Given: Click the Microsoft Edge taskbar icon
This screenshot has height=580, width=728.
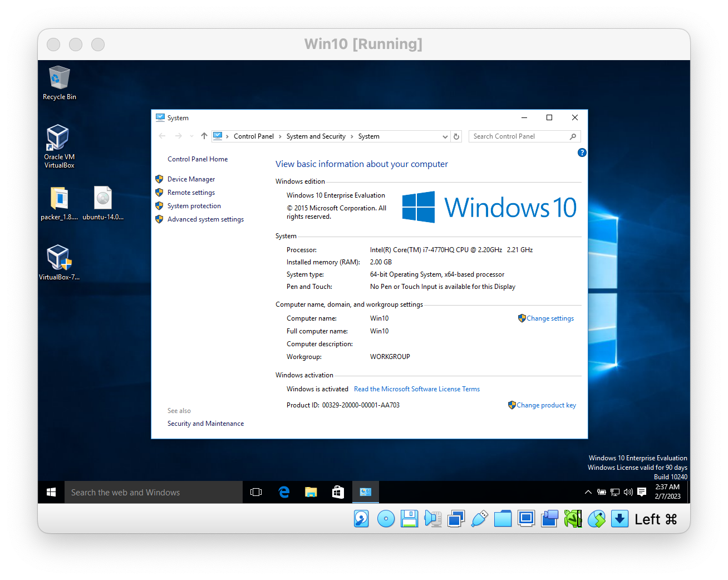Looking at the screenshot, I should coord(284,492).
